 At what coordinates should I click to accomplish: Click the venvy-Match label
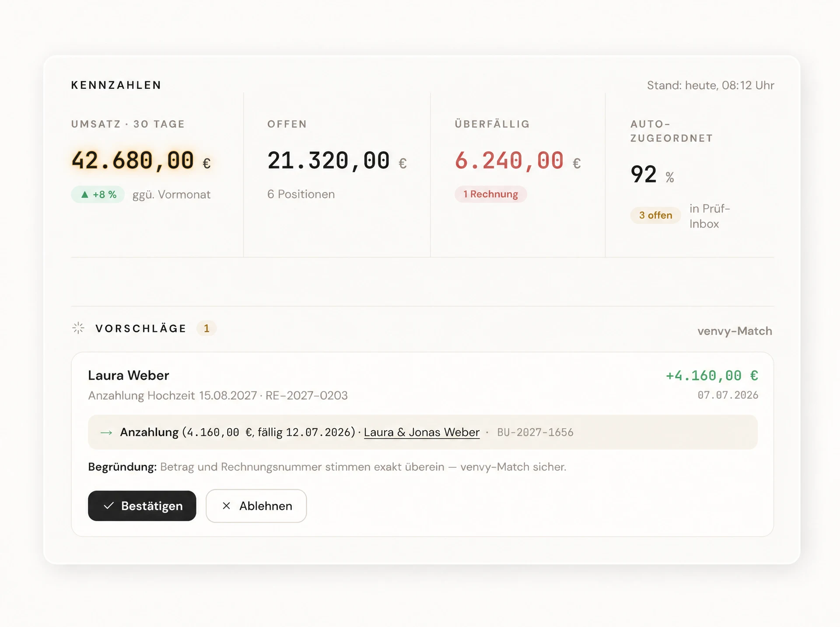pos(735,331)
